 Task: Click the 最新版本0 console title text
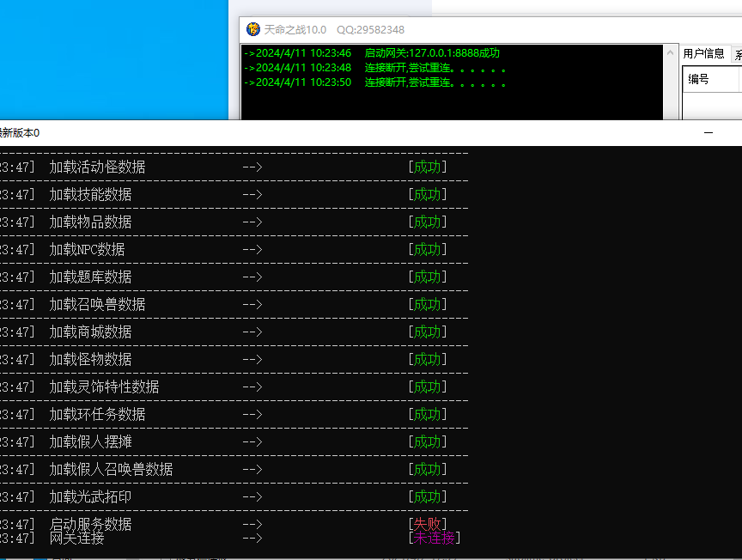(19, 133)
